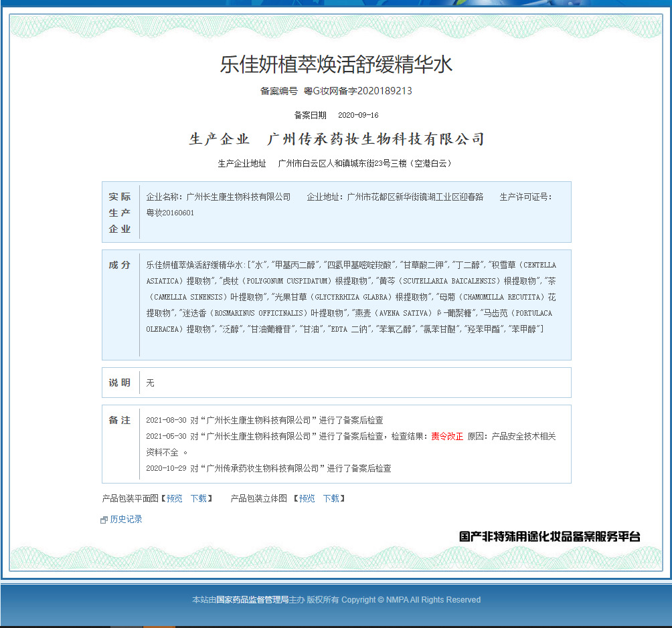The width and height of the screenshot is (672, 628).
Task: Click the 2021-05-30 remark entry
Action: coord(351,444)
